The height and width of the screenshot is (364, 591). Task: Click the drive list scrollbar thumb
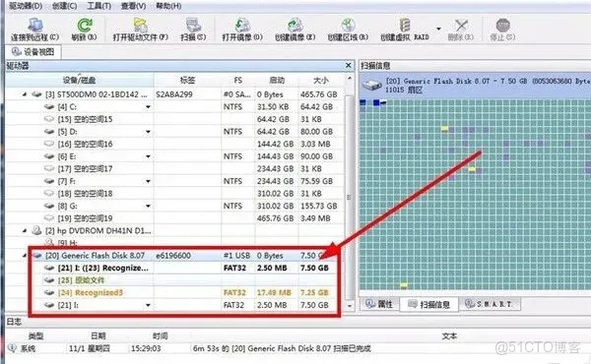(x=350, y=197)
